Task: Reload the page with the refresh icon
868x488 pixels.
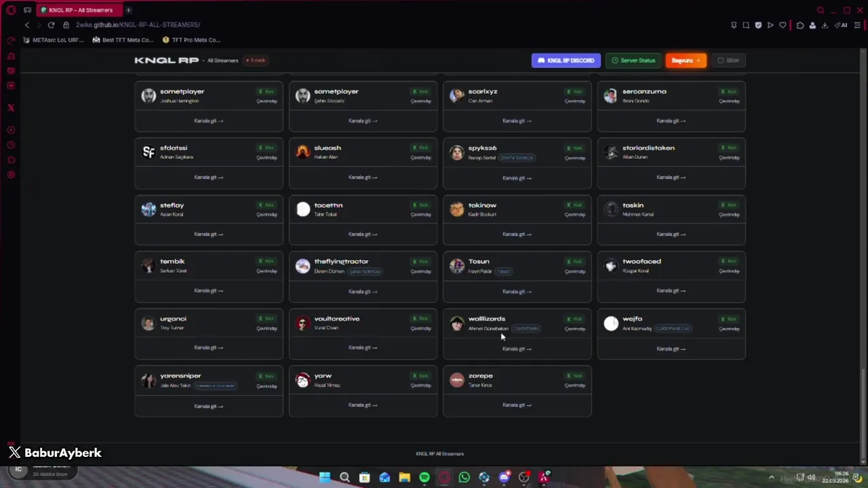Action: pyautogui.click(x=51, y=25)
